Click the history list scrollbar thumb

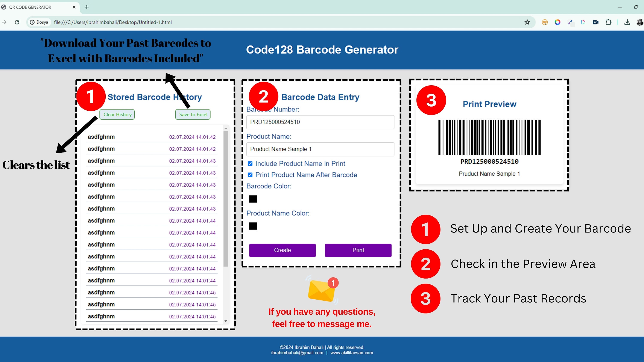[x=226, y=199]
